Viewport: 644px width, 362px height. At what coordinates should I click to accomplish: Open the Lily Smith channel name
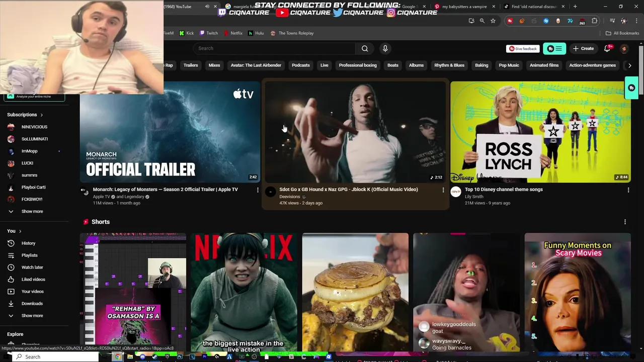point(474,197)
